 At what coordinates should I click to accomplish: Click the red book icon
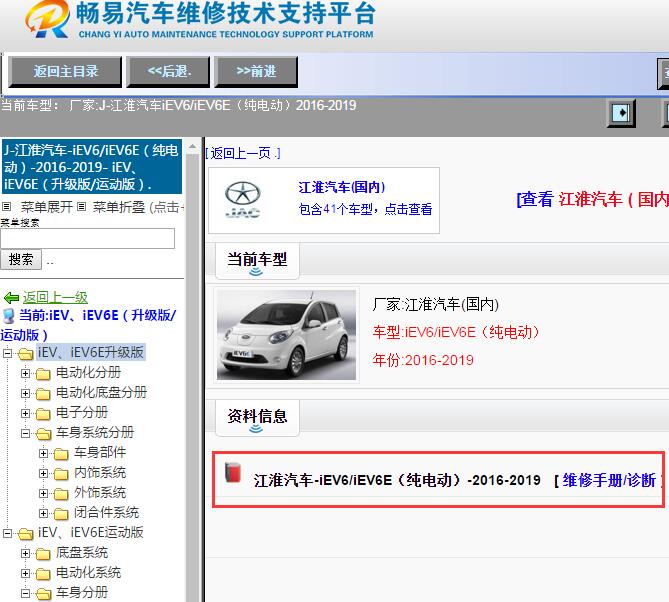[233, 472]
